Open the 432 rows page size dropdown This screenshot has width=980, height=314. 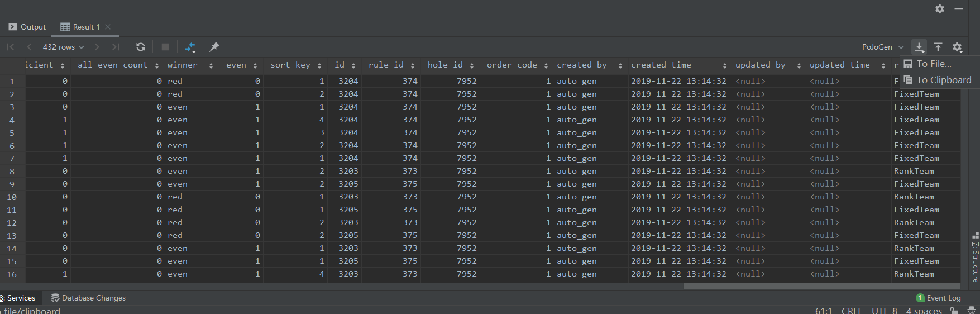tap(64, 47)
